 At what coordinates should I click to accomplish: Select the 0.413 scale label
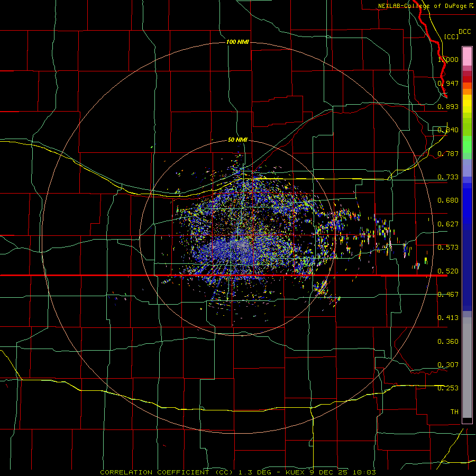pos(448,318)
